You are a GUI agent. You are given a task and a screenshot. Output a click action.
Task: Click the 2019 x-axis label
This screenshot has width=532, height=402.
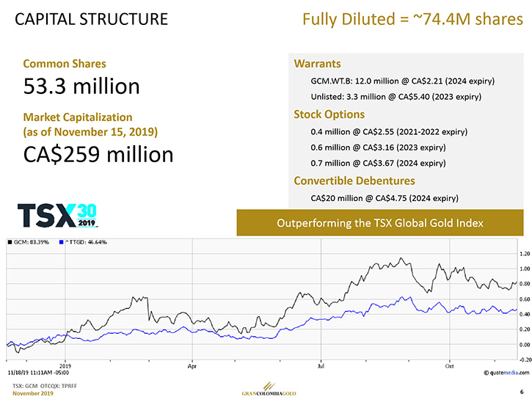click(x=65, y=366)
